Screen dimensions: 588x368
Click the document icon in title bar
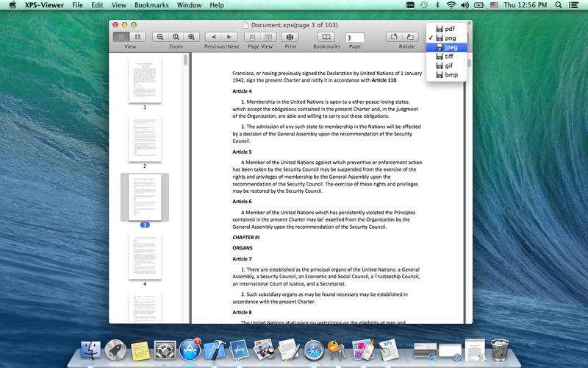click(x=245, y=25)
